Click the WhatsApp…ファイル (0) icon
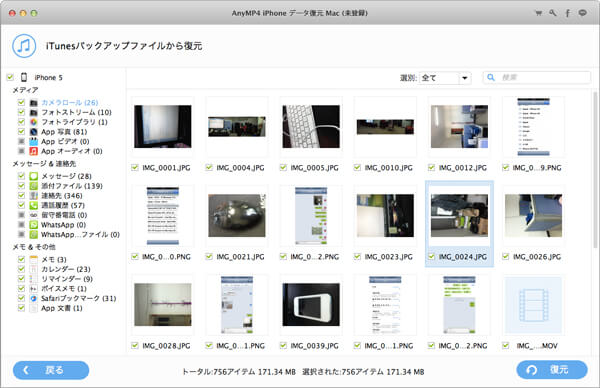This screenshot has width=600, height=388. pos(34,235)
